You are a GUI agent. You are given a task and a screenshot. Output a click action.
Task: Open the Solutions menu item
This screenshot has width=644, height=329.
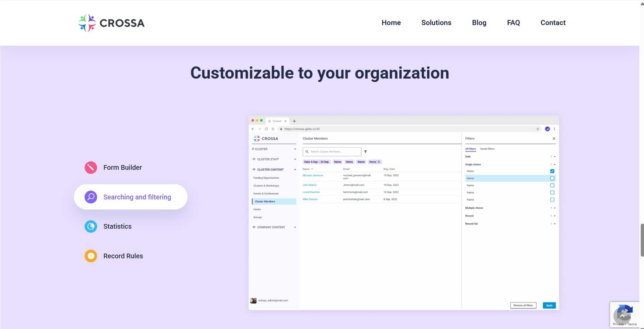(436, 22)
